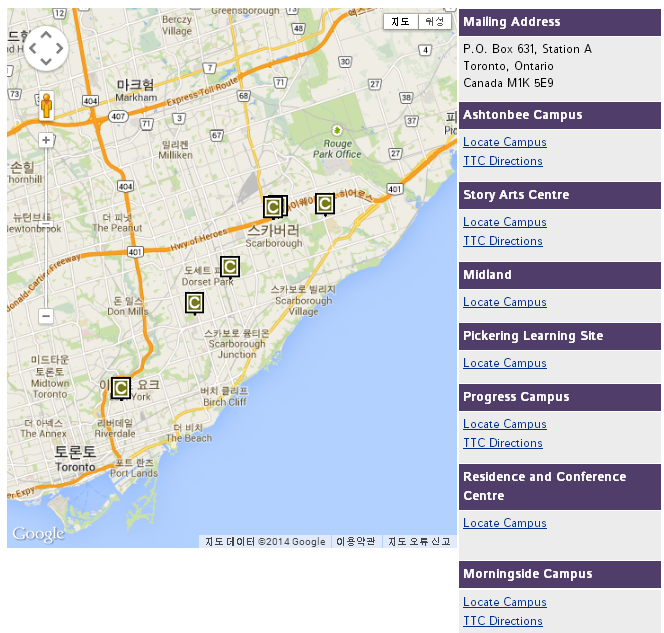This screenshot has height=633, width=664.
Task: Switch to 위성 satellite view
Action: 434,21
